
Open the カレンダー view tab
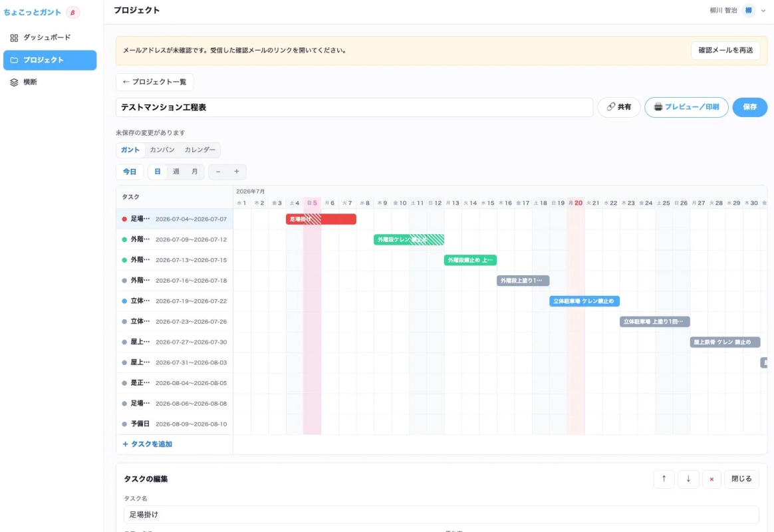pos(200,150)
